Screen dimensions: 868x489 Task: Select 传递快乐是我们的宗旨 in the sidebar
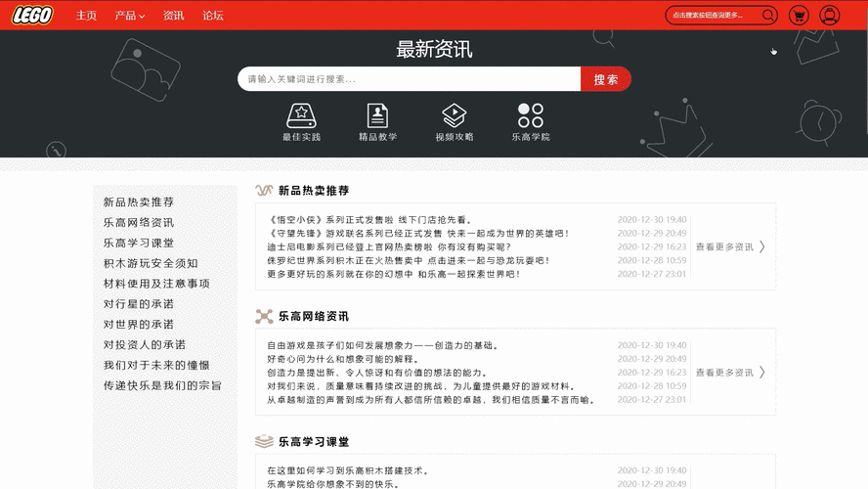[162, 385]
